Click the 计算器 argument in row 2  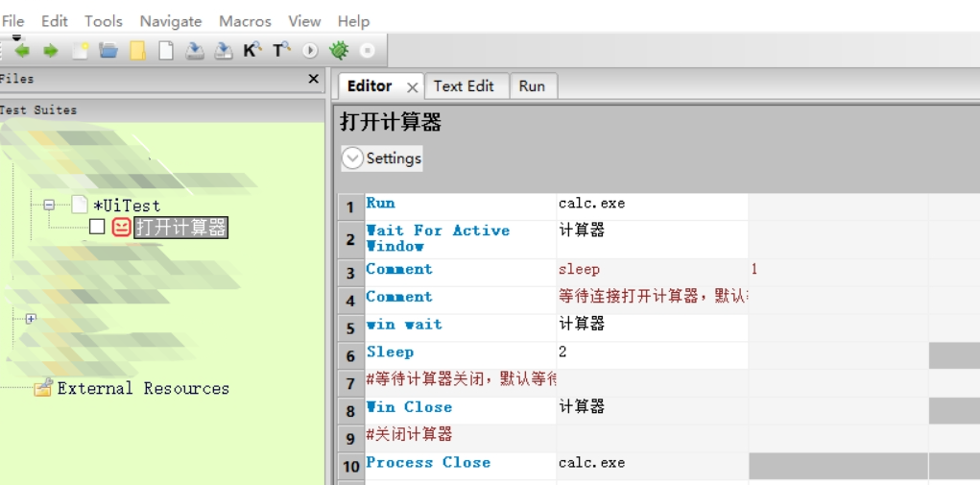[x=653, y=239]
